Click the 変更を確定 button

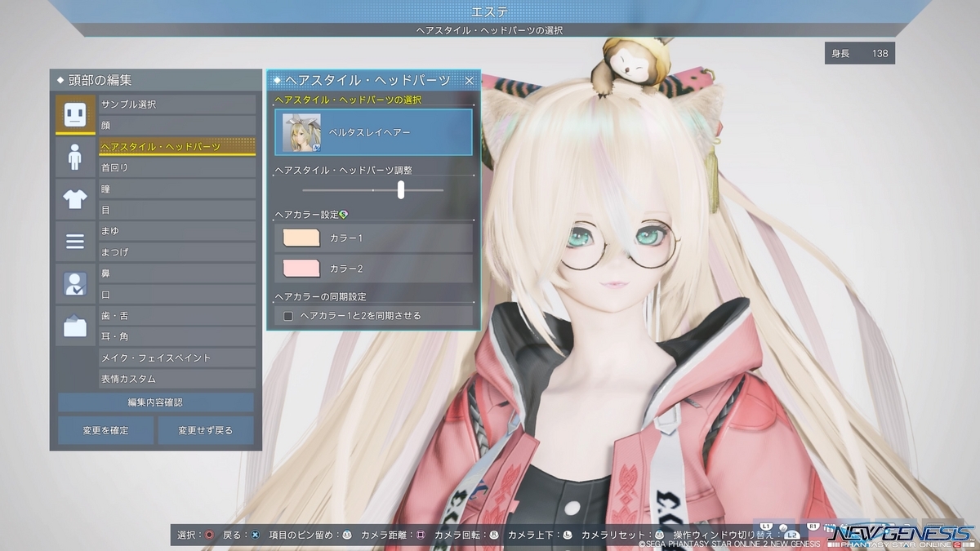pos(105,430)
